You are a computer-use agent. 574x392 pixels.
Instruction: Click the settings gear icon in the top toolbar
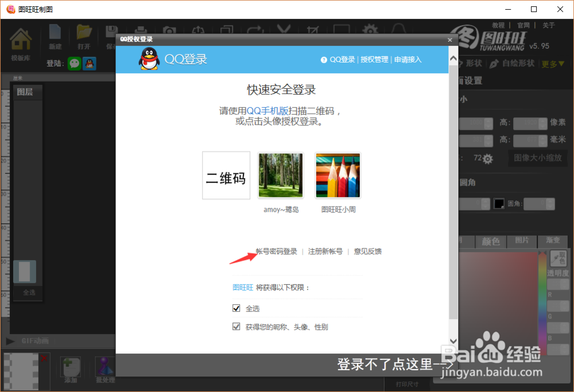(x=370, y=29)
